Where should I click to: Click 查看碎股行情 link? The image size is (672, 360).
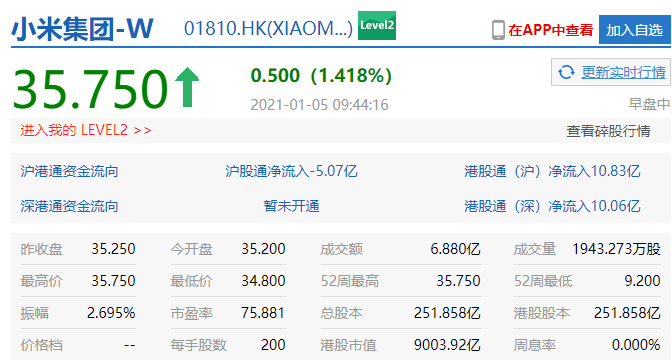click(609, 131)
